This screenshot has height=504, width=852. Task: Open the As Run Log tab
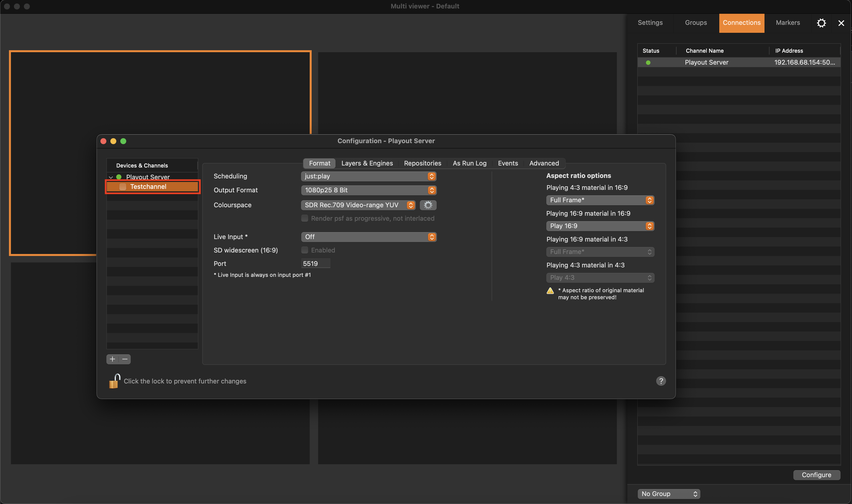pos(469,163)
